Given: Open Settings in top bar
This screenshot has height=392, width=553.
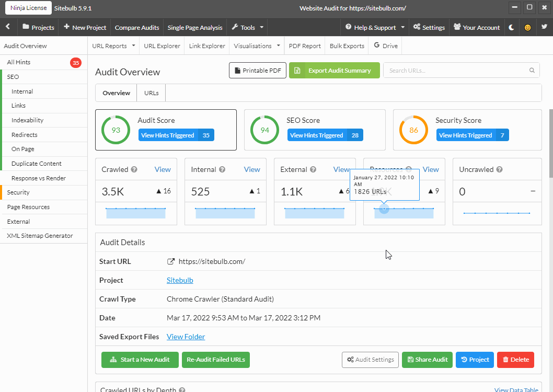Looking at the screenshot, I should pos(429,28).
